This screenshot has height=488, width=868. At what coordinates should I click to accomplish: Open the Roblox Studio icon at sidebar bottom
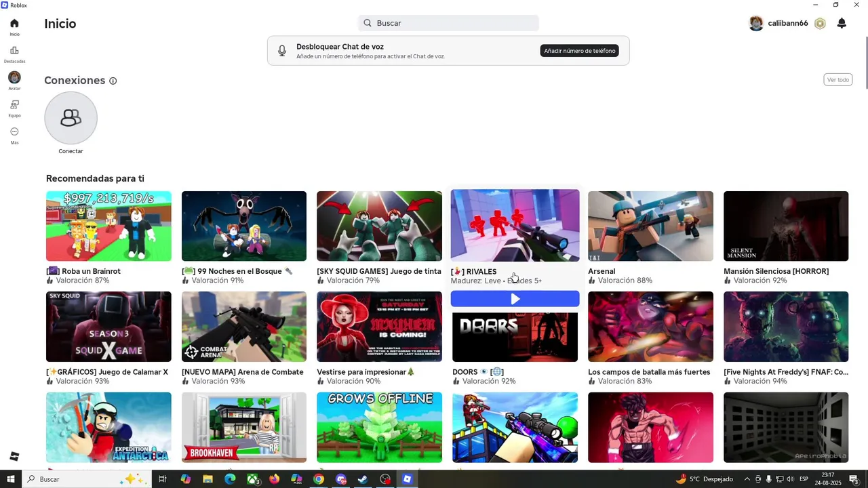(x=14, y=457)
